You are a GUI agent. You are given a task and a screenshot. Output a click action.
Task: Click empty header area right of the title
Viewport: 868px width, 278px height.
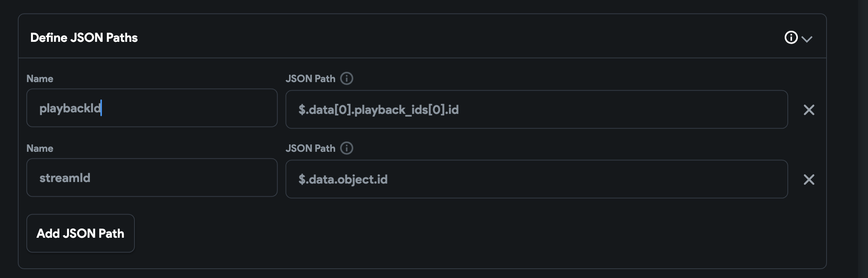(461, 38)
